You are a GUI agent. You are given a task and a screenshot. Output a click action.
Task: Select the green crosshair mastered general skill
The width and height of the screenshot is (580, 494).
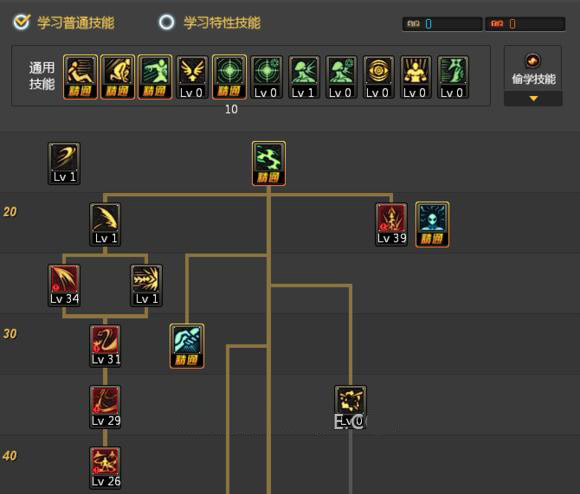click(229, 77)
